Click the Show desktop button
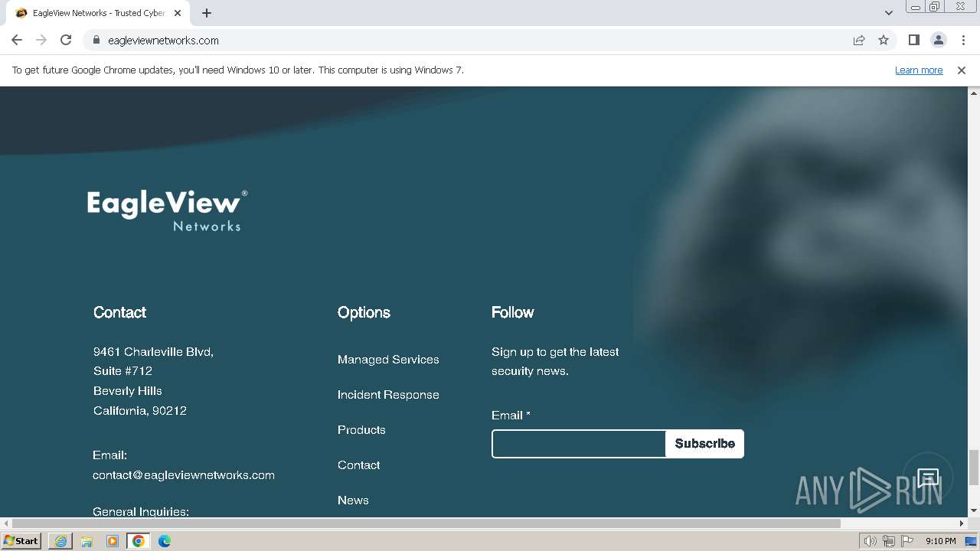Screen dimensions: 980x551 coord(972,541)
